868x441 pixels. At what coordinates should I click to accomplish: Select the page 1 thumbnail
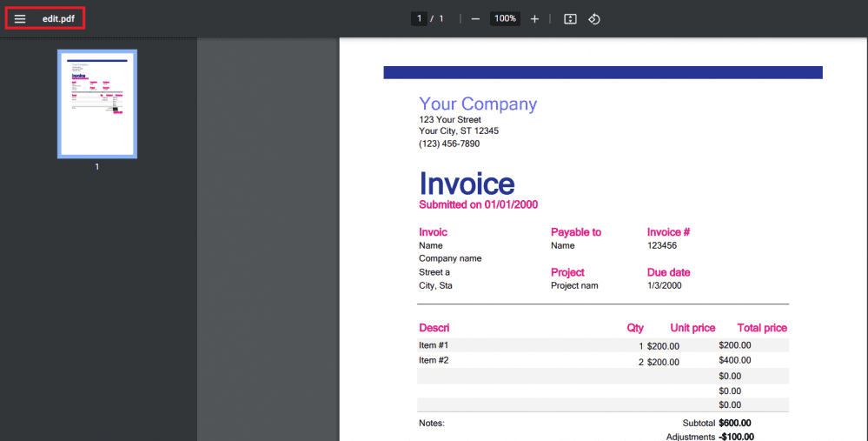coord(96,104)
